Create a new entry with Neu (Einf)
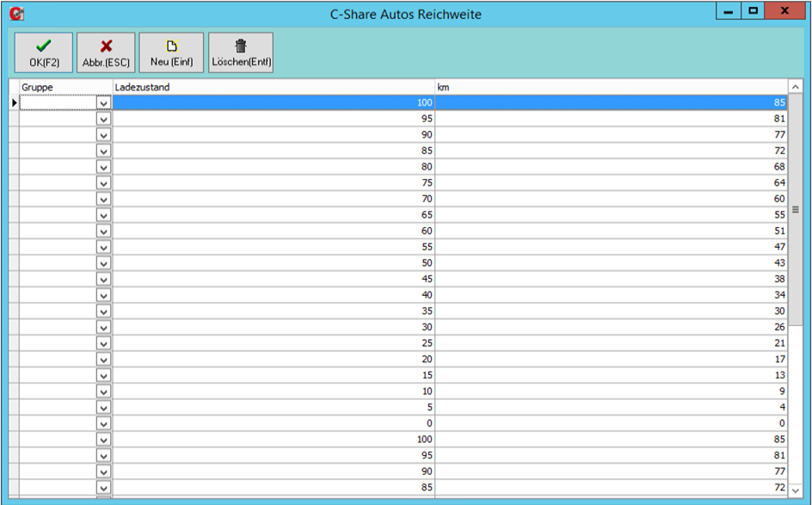 171,52
